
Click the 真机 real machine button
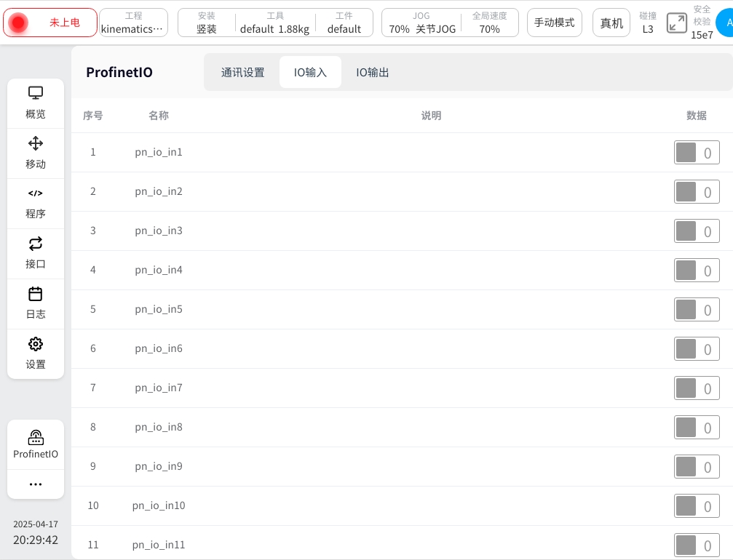(611, 23)
